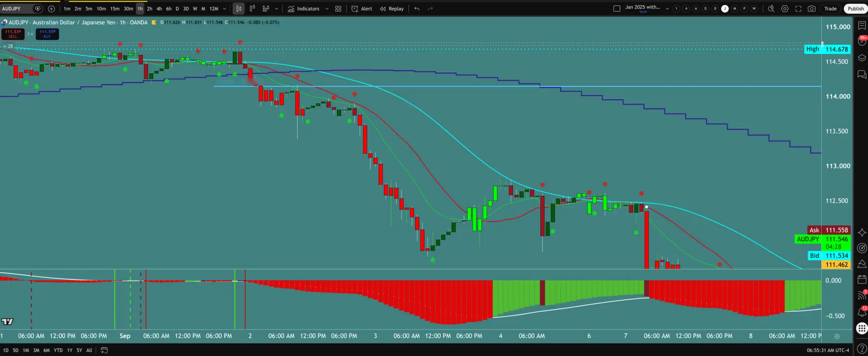
Task: Click the High 114.678 price label
Action: 827,49
